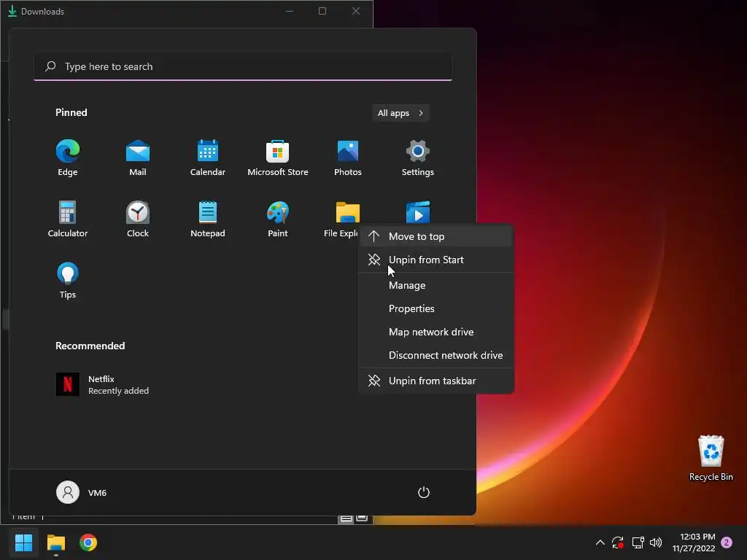The height and width of the screenshot is (560, 747).
Task: Expand hidden system tray icons
Action: point(600,542)
